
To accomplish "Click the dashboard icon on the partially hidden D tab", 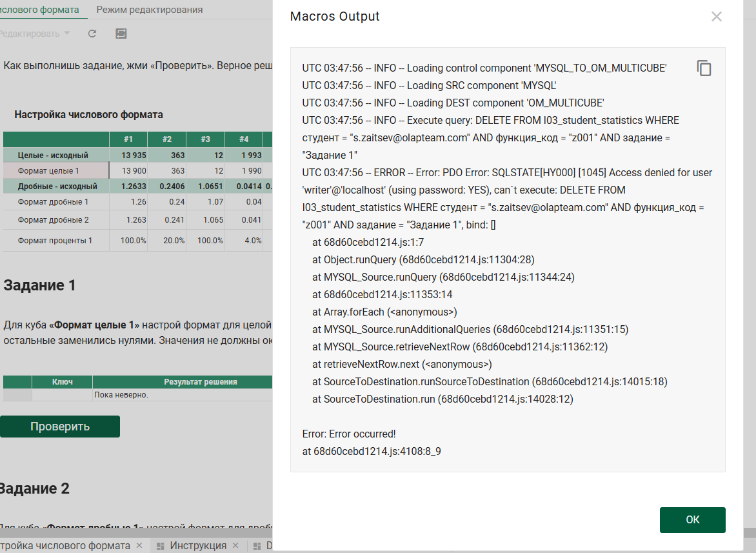I will 257,546.
